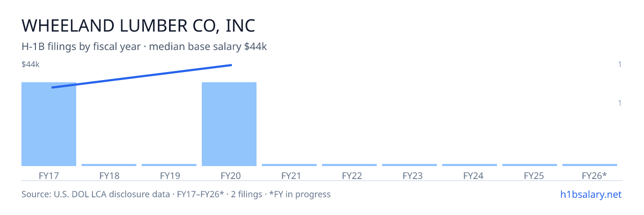Click the FY26* axis label
Viewport: 644px width, 215px height.
594,175
